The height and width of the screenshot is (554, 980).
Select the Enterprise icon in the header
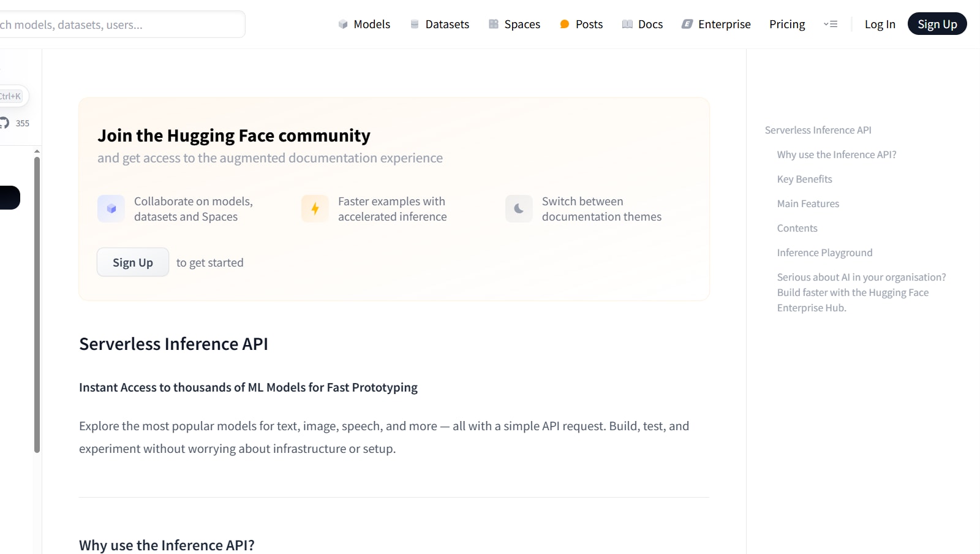[x=687, y=25]
